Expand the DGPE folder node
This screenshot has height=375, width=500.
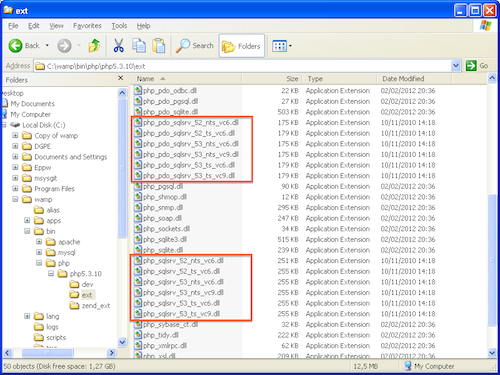pos(15,146)
